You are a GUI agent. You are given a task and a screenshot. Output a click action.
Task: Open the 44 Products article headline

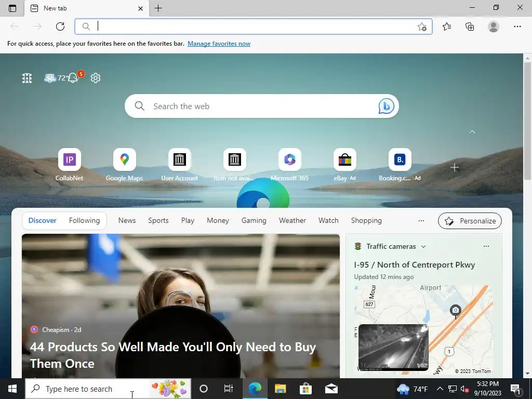click(172, 355)
